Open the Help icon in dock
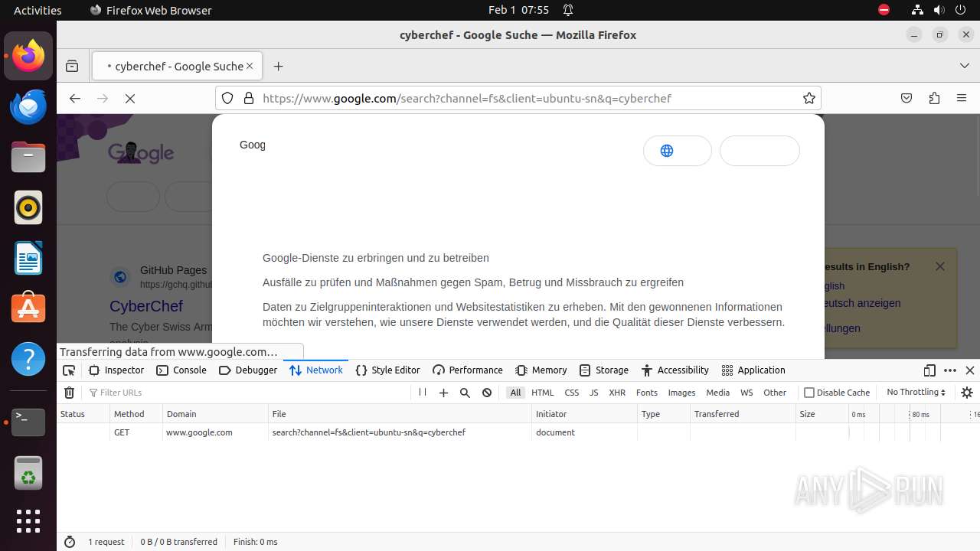The width and height of the screenshot is (980, 551). [28, 359]
